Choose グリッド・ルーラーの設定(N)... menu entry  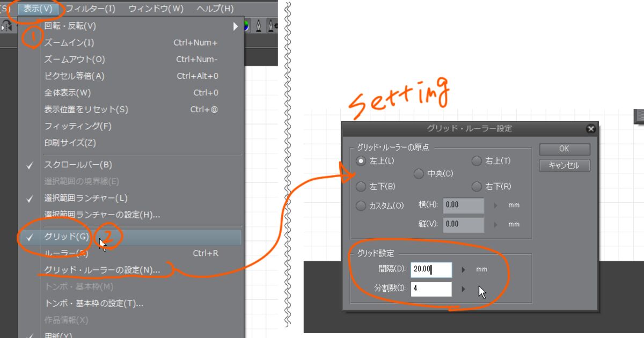[102, 270]
